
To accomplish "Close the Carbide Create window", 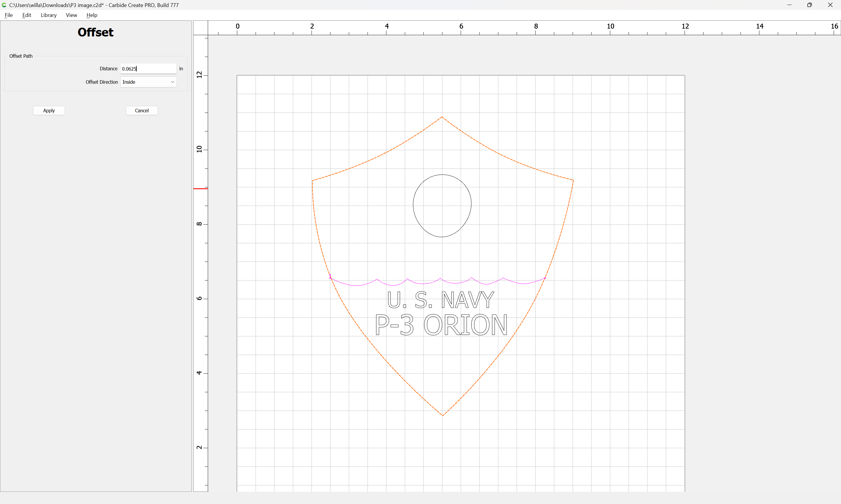I will [830, 5].
